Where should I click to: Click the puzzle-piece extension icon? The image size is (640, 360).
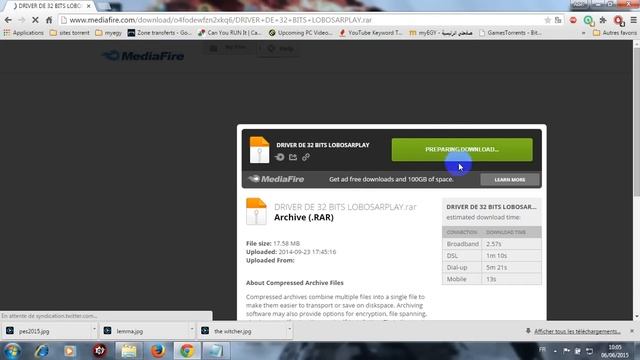pyautogui.click(x=603, y=20)
